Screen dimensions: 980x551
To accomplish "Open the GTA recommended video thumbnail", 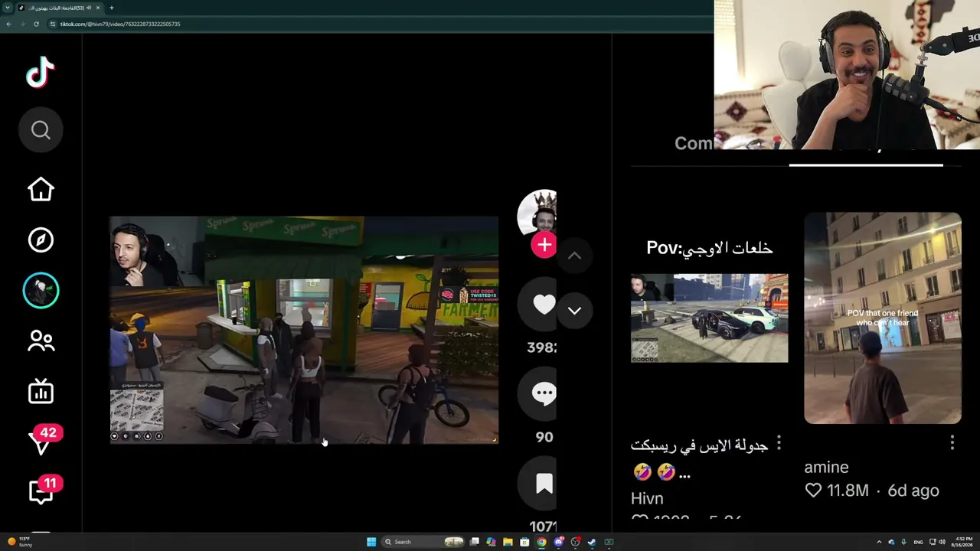I will pos(709,318).
